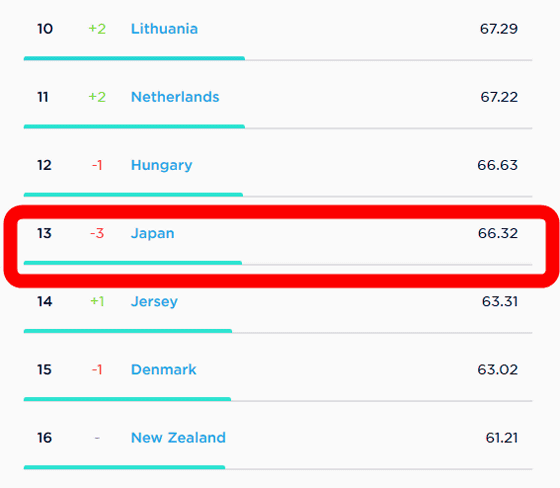Click the teal progress bar under New Zealand

pos(124,467)
